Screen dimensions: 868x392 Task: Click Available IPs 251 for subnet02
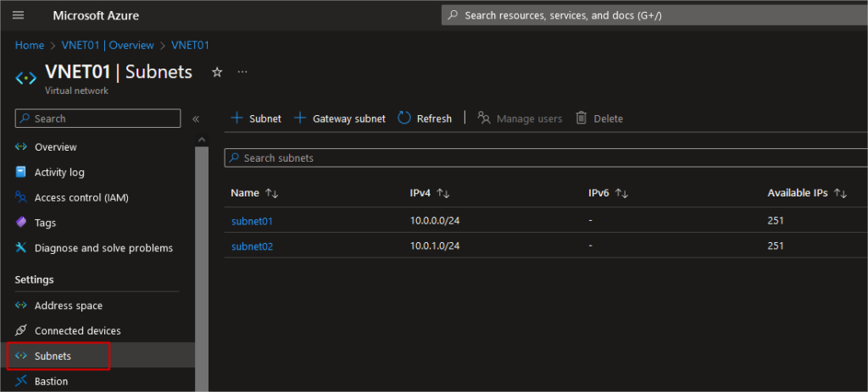pos(776,246)
